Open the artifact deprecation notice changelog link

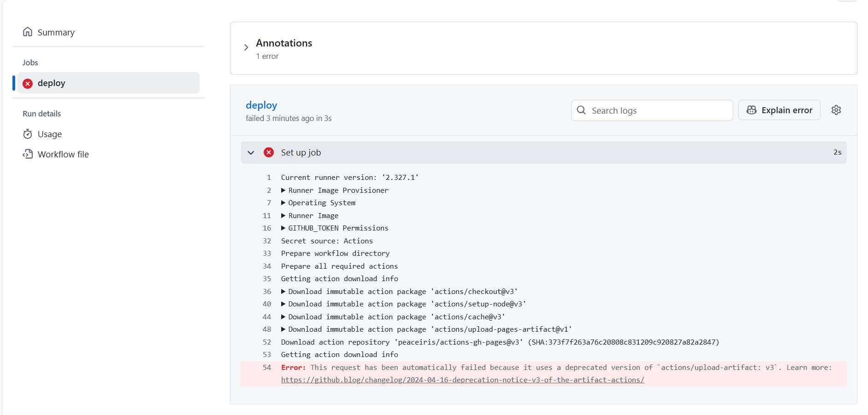[x=463, y=380]
